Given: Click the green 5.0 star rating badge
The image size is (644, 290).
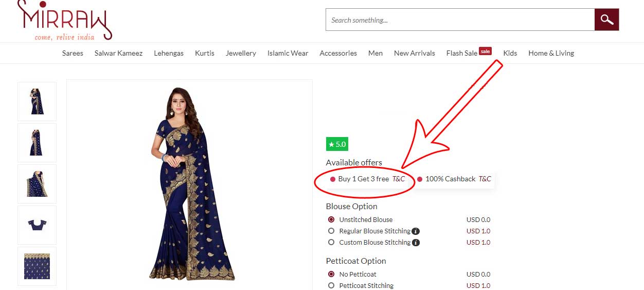Looking at the screenshot, I should click(337, 144).
